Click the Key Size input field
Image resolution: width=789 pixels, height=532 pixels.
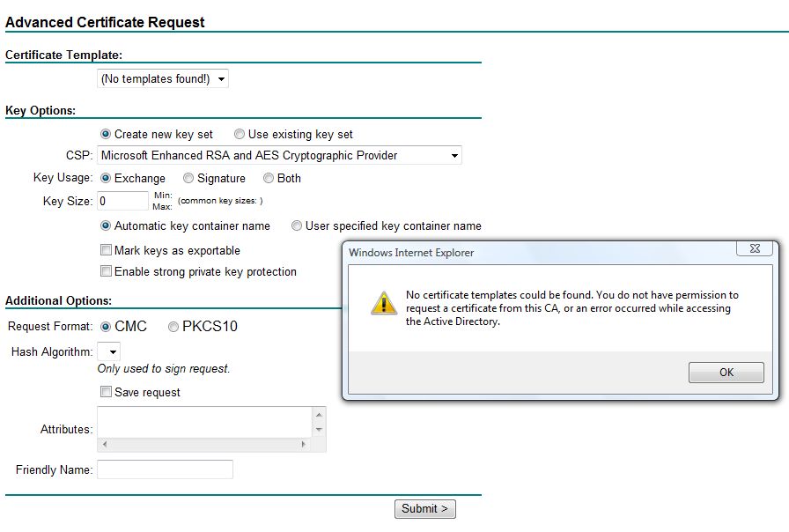coord(122,201)
